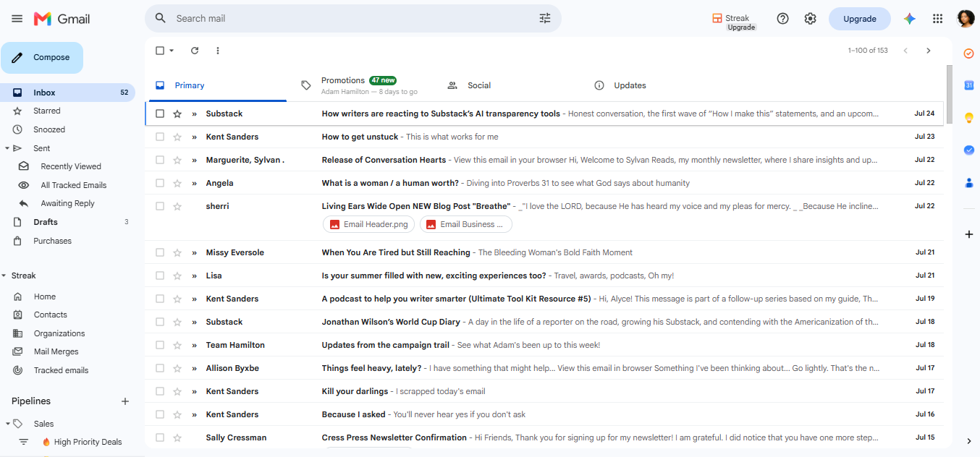
Task: Click the Search mail field
Action: pyautogui.click(x=355, y=18)
